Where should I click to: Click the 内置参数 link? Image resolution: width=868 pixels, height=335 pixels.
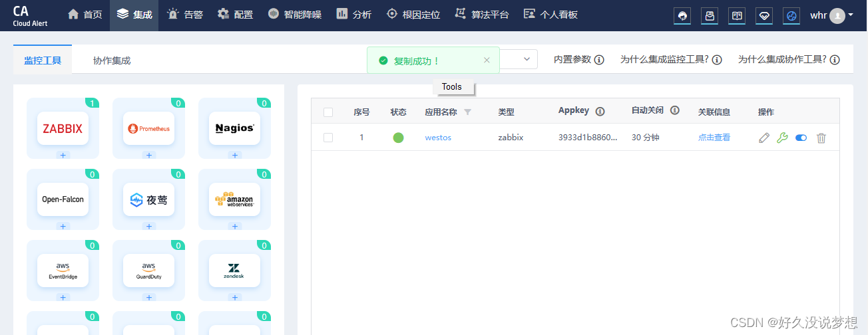(572, 60)
